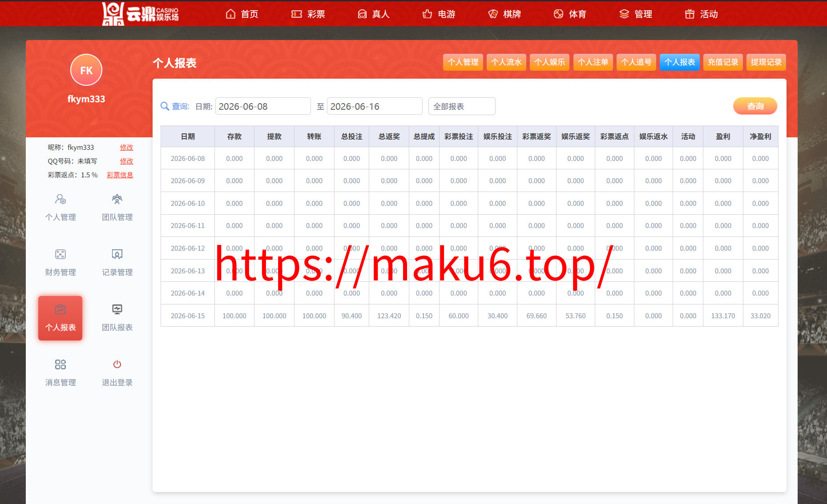The image size is (827, 504).
Task: Open 活动 in top menu
Action: click(709, 14)
